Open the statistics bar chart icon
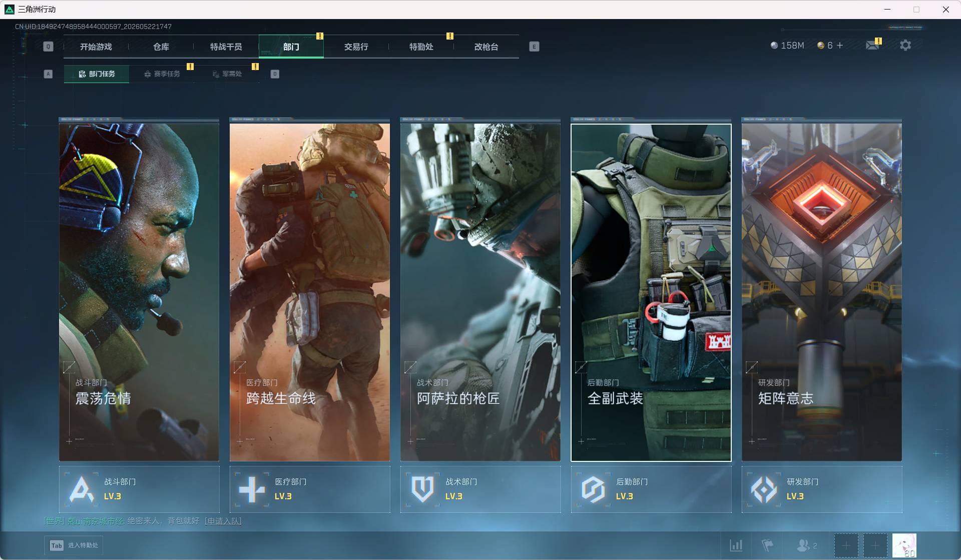 coord(736,545)
